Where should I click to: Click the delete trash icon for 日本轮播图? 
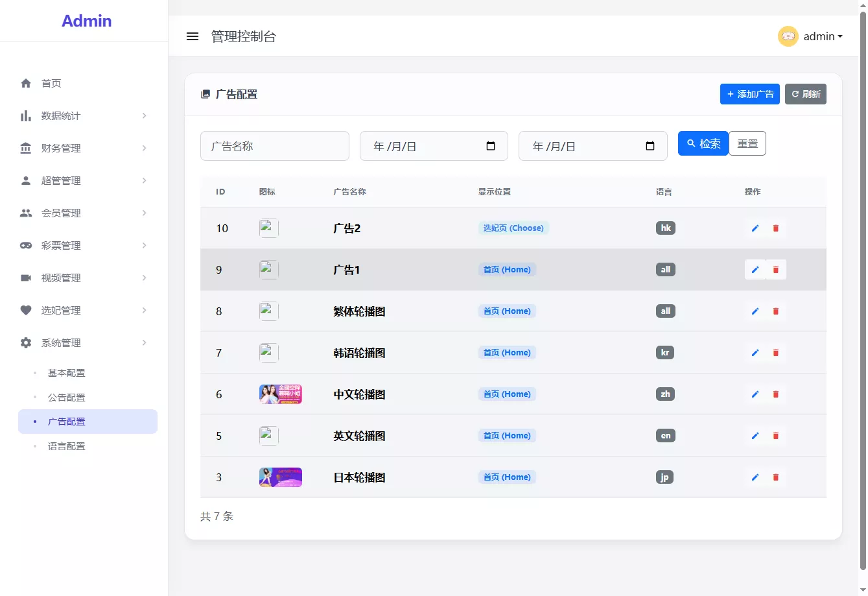point(776,477)
